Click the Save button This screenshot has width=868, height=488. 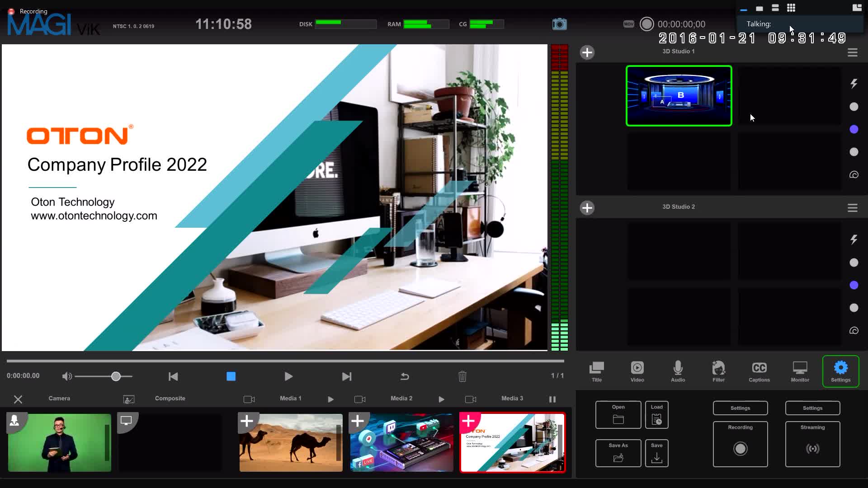(x=656, y=453)
